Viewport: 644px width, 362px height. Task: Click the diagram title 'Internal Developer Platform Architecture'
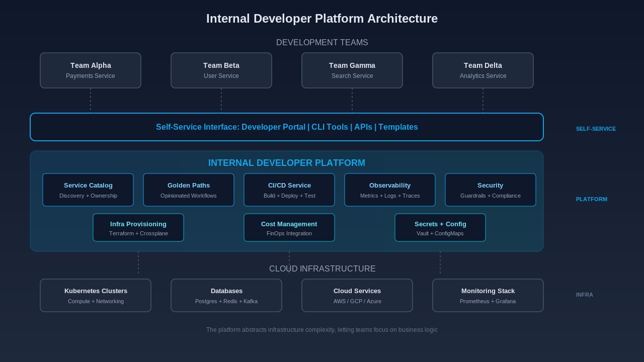[322, 19]
